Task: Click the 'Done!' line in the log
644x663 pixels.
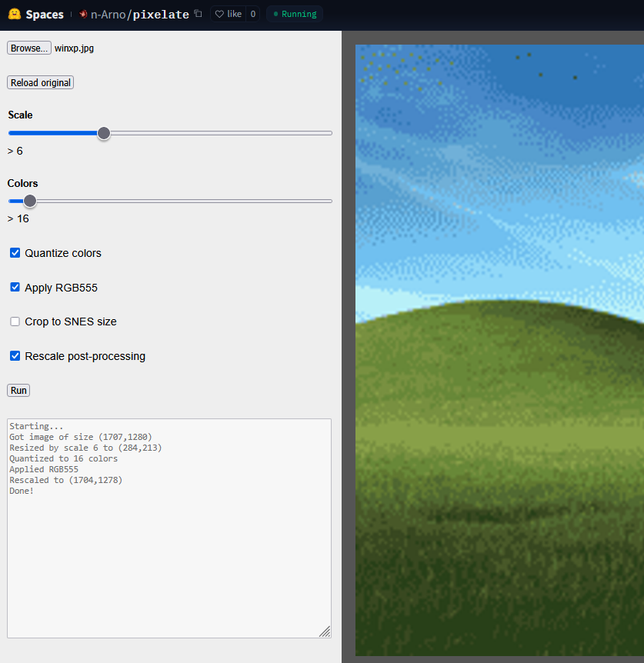Action: tap(22, 491)
